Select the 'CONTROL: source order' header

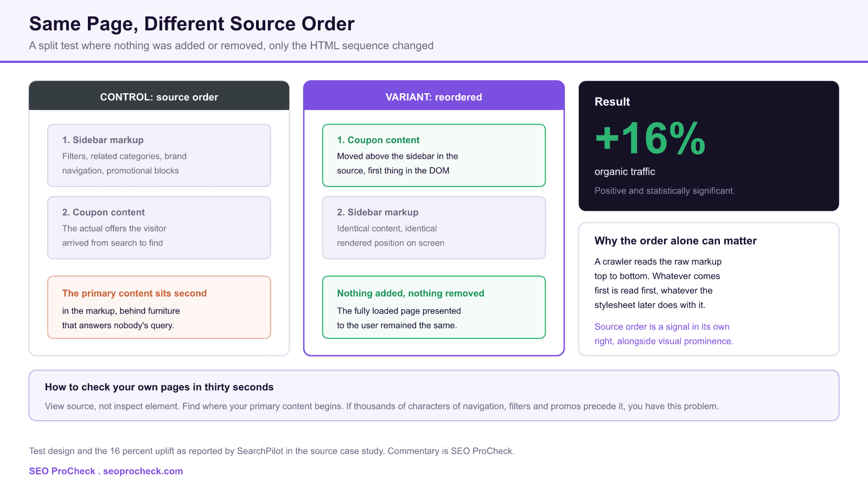pos(159,97)
